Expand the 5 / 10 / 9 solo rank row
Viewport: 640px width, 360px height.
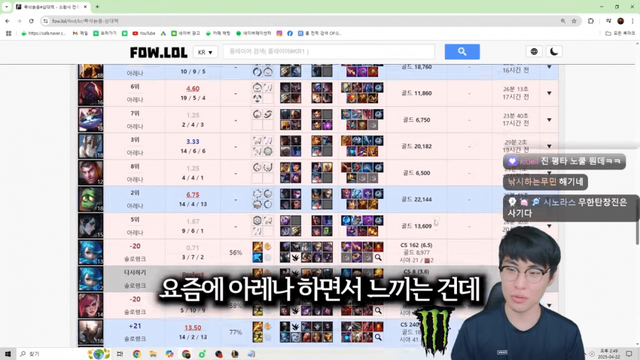click(549, 305)
